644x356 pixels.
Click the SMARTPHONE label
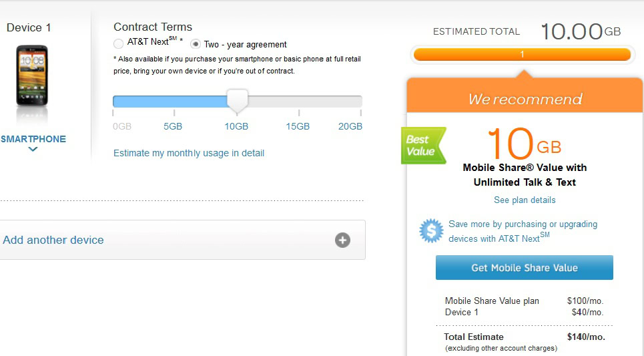point(33,139)
